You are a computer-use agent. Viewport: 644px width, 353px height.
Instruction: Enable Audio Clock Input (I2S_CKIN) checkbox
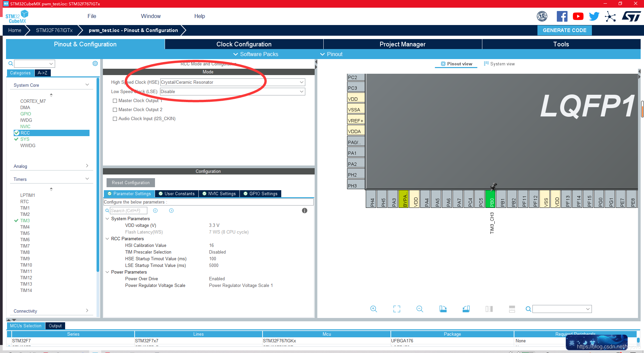[115, 119]
